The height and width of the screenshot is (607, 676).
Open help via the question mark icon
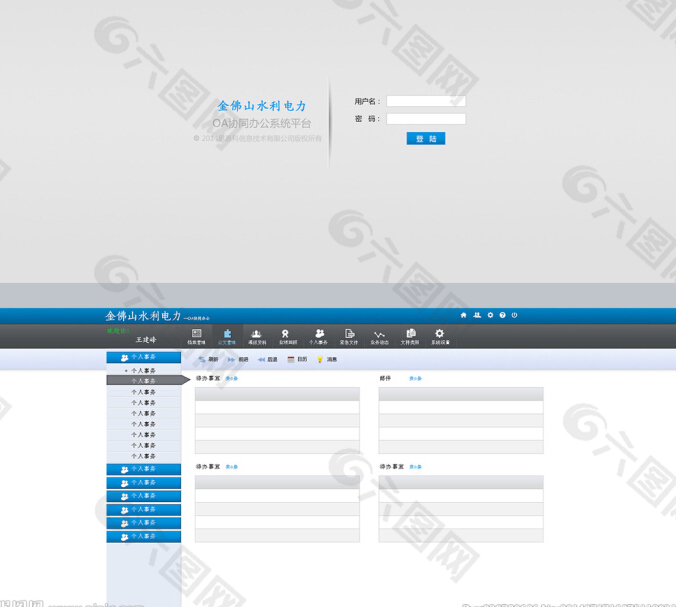pyautogui.click(x=502, y=315)
